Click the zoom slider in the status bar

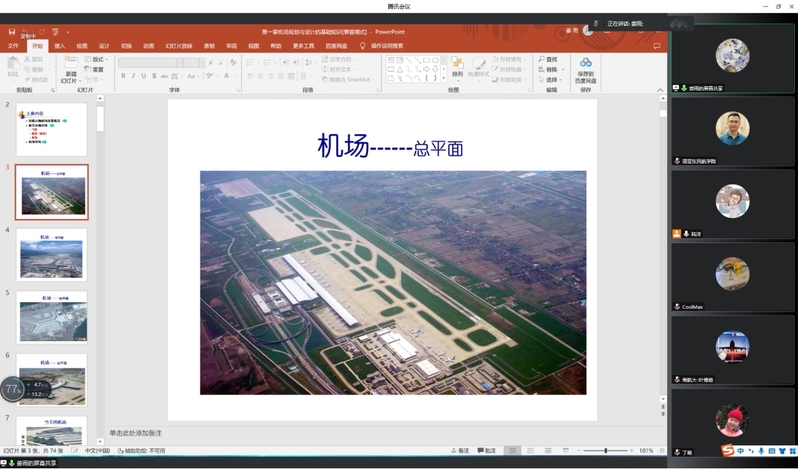605,451
